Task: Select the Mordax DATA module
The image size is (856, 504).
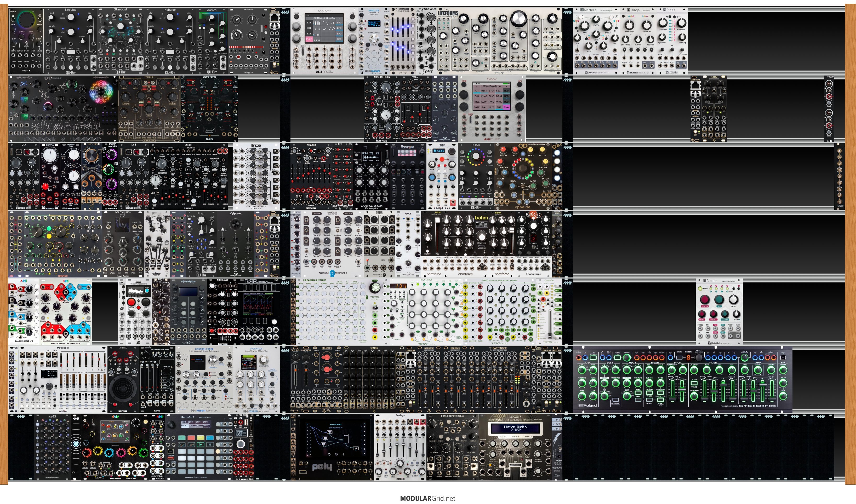Action: (x=259, y=312)
